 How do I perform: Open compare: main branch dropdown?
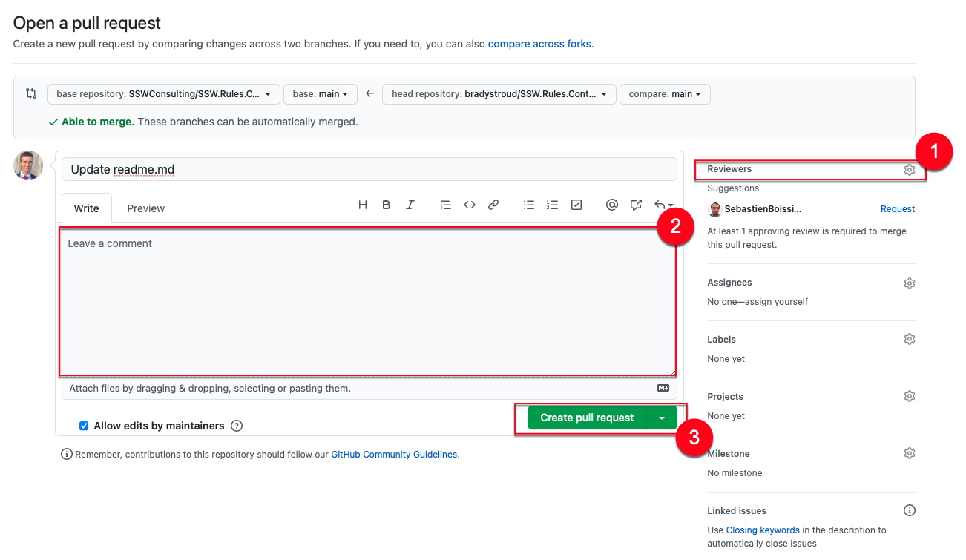click(665, 94)
